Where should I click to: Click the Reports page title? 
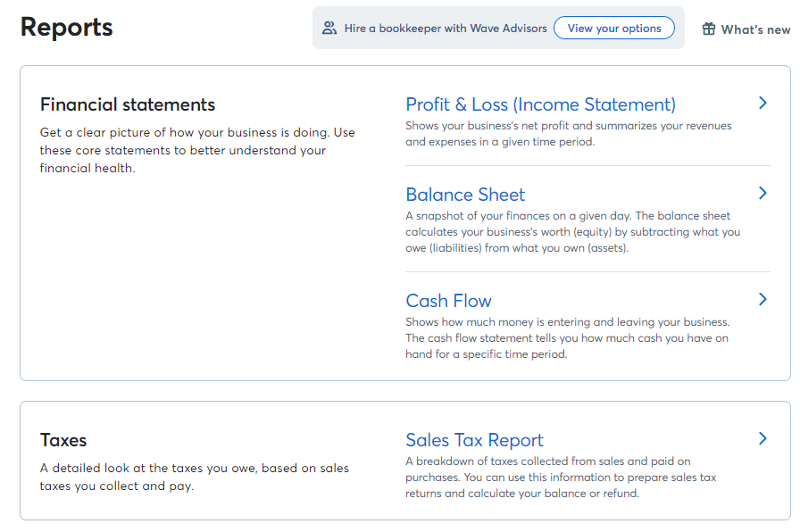click(66, 27)
